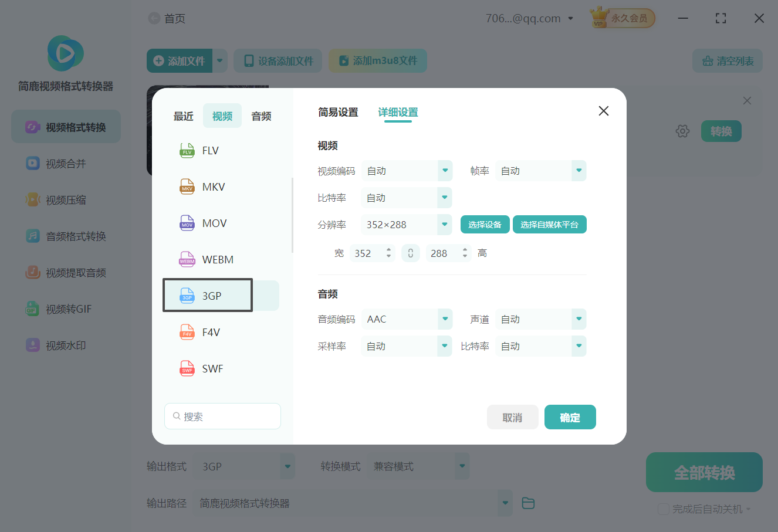The height and width of the screenshot is (532, 778).
Task: Click the swap icon between width and height
Action: click(x=410, y=253)
